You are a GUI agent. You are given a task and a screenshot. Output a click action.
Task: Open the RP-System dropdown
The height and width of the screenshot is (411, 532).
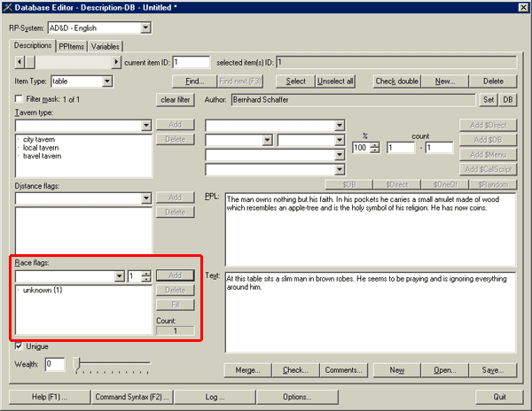pos(145,28)
